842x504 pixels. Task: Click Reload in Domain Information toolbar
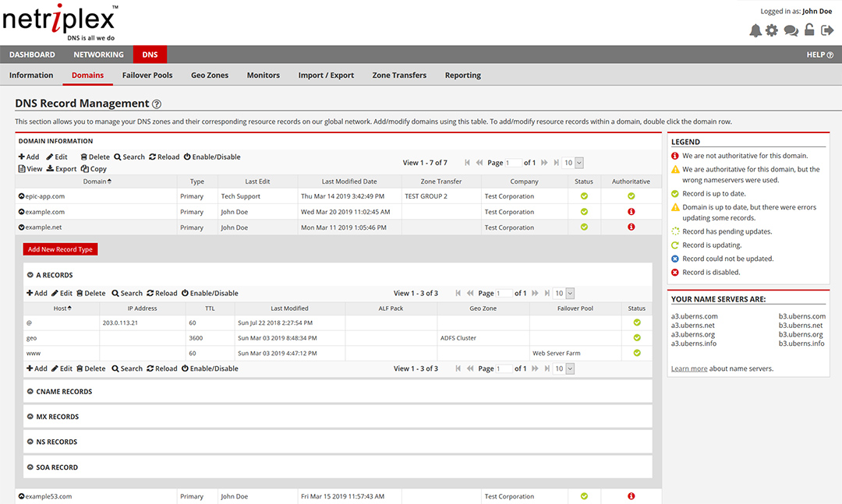coord(165,157)
